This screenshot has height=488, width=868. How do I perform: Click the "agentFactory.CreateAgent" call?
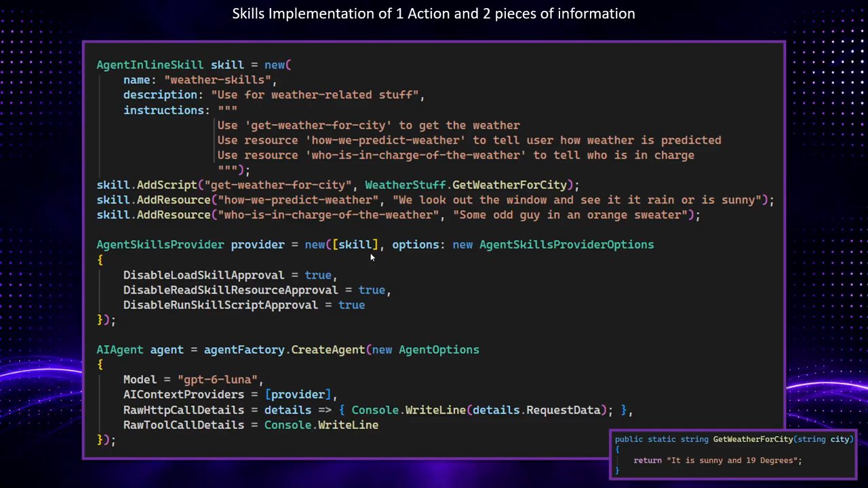tap(284, 350)
